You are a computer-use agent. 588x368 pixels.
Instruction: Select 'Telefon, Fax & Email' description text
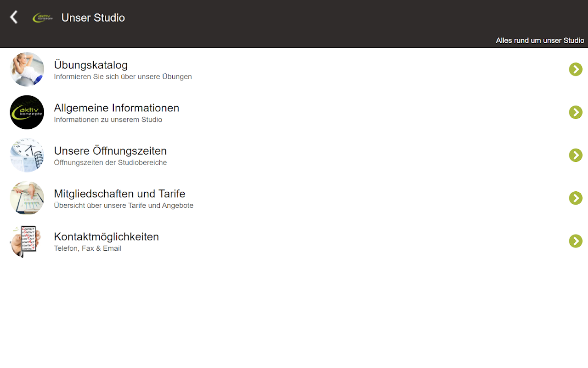tap(88, 248)
